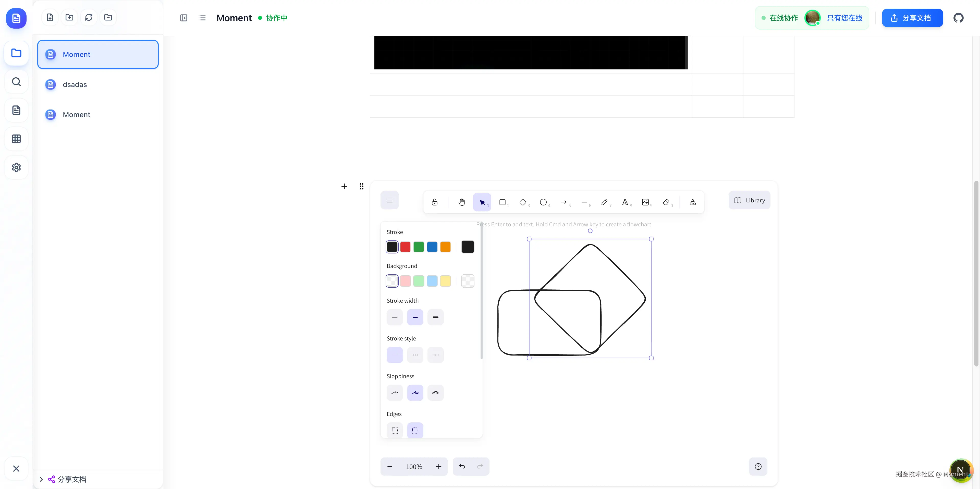Select the Ellipse tool
Screen dimensions: 980x489
tap(543, 202)
